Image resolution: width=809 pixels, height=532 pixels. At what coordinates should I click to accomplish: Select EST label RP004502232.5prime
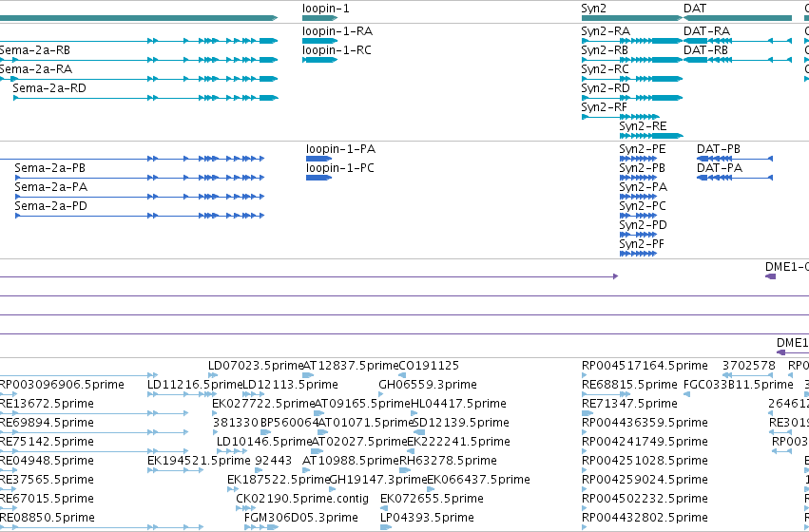[x=645, y=499]
